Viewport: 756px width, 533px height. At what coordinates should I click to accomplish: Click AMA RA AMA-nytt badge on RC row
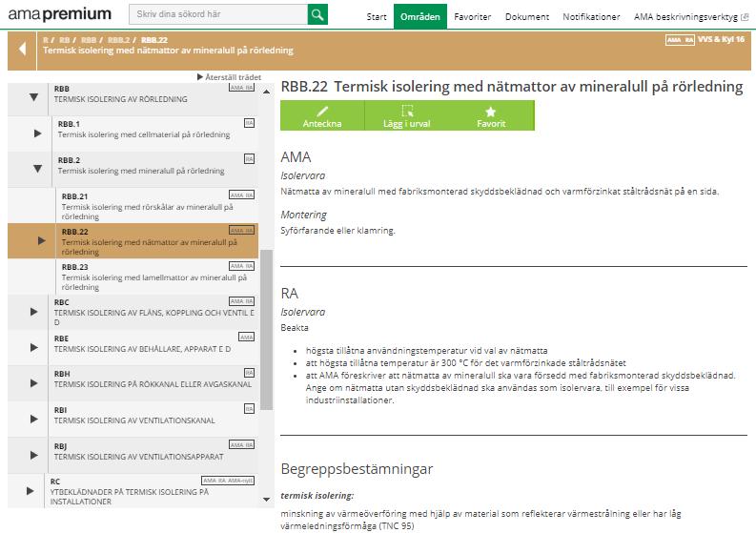point(228,481)
